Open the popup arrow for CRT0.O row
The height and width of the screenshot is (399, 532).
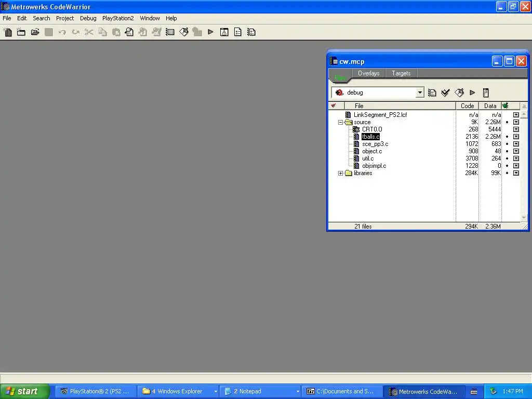tap(516, 129)
